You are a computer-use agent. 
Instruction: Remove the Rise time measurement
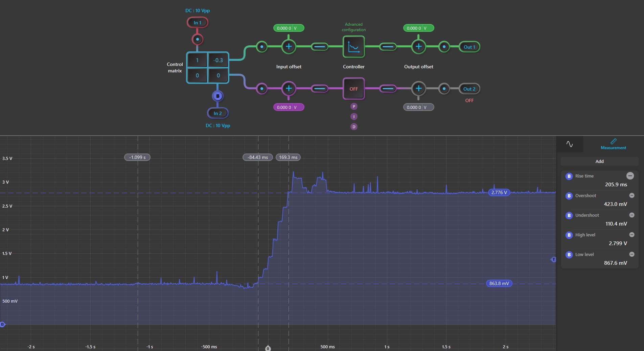coord(630,176)
